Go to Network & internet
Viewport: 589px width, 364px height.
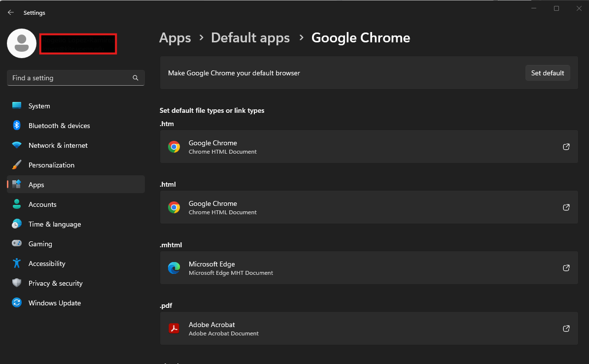pyautogui.click(x=76, y=145)
